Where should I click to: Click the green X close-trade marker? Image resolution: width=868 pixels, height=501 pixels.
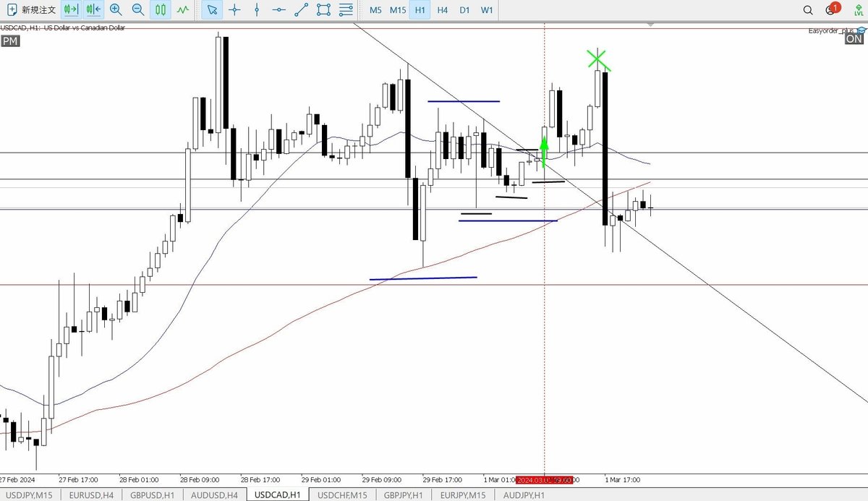coord(598,60)
